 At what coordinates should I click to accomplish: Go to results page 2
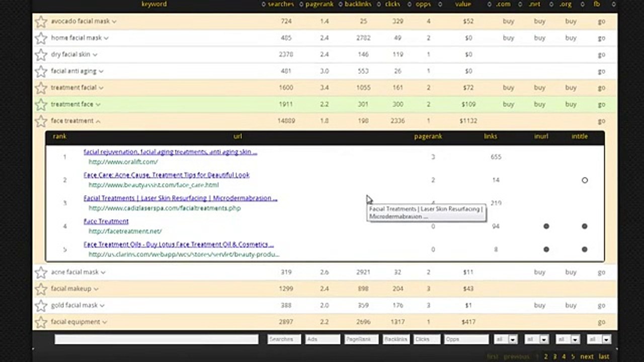546,356
